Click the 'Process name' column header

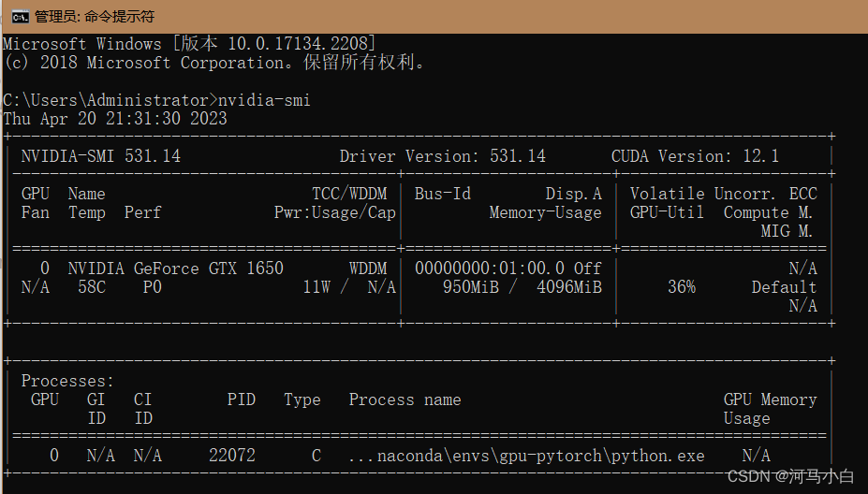click(405, 400)
